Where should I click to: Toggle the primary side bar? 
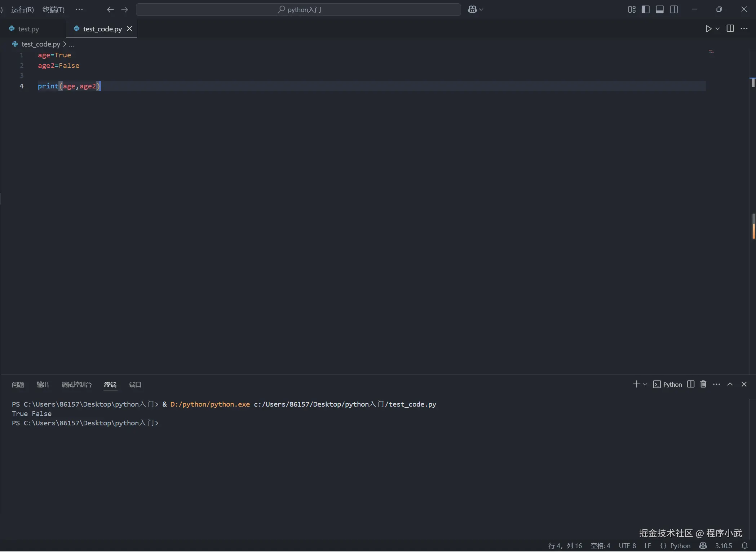point(646,9)
